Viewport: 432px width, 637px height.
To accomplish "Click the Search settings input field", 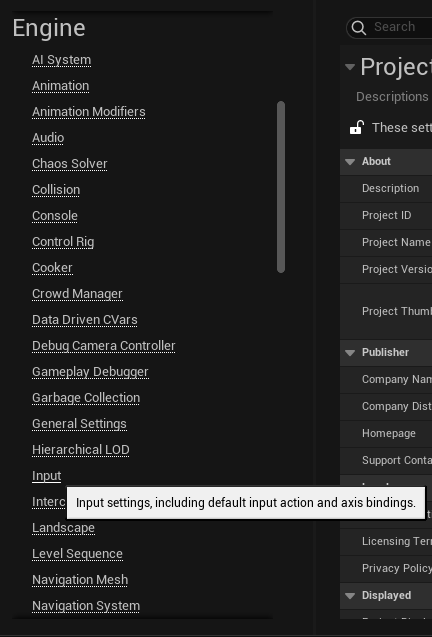I will tap(389, 27).
